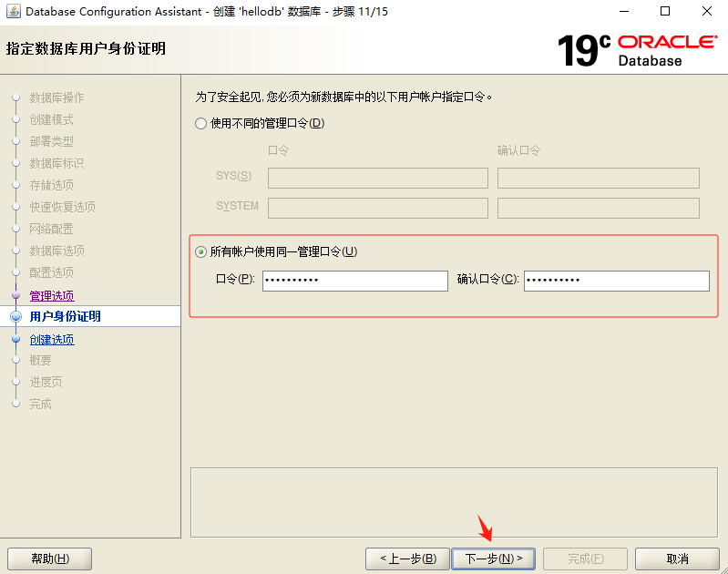This screenshot has height=574, width=728.
Task: Click the 口令 column header above SYS
Action: click(278, 150)
